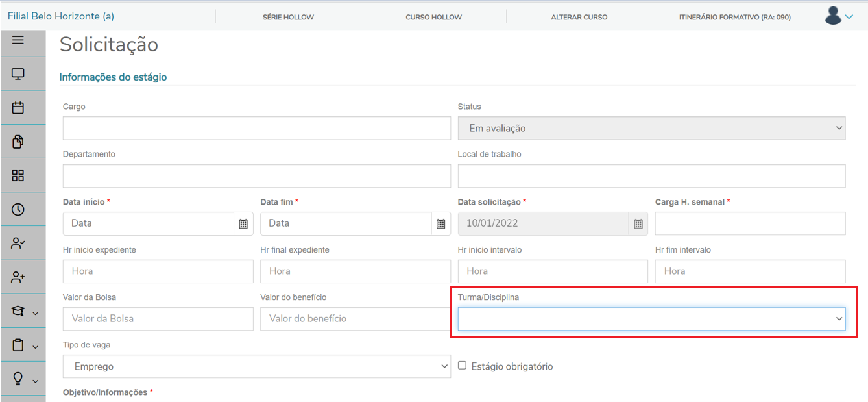
Task: Focus the Carga H. semanal field
Action: click(751, 223)
